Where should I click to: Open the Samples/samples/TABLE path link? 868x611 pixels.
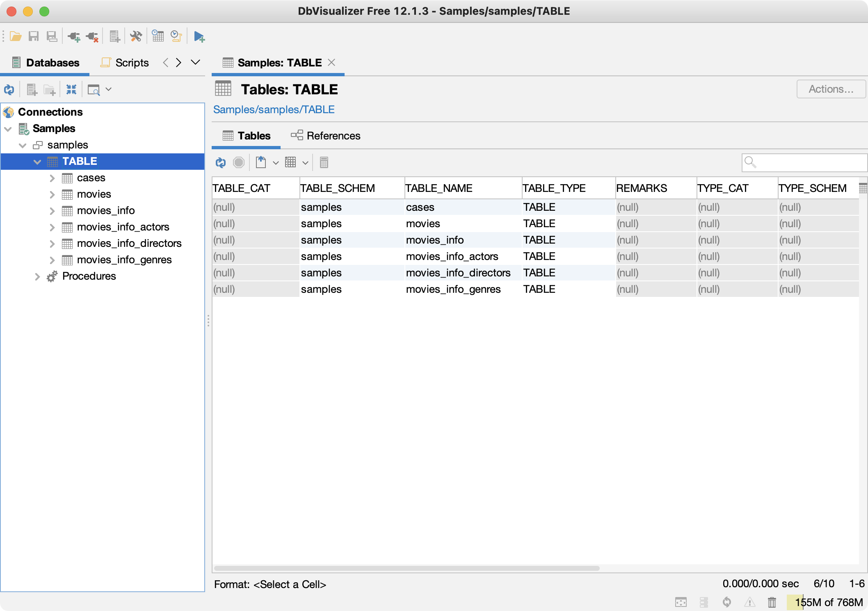click(274, 109)
